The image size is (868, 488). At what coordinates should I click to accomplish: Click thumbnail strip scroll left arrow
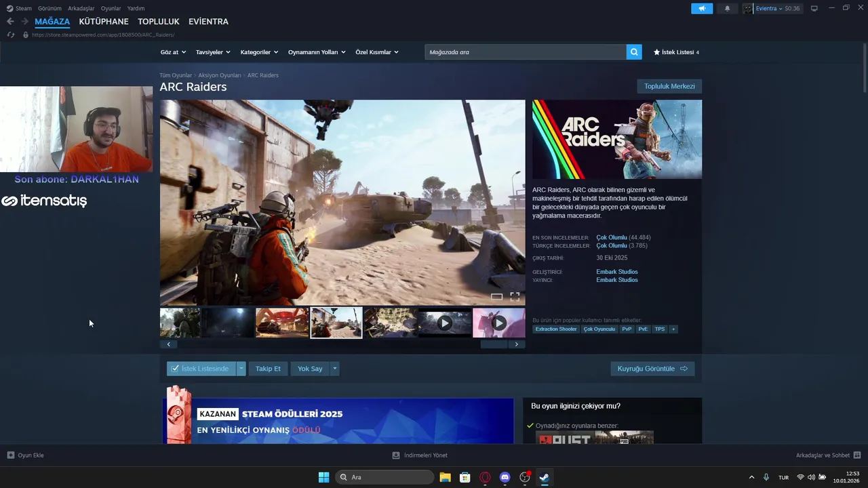168,344
